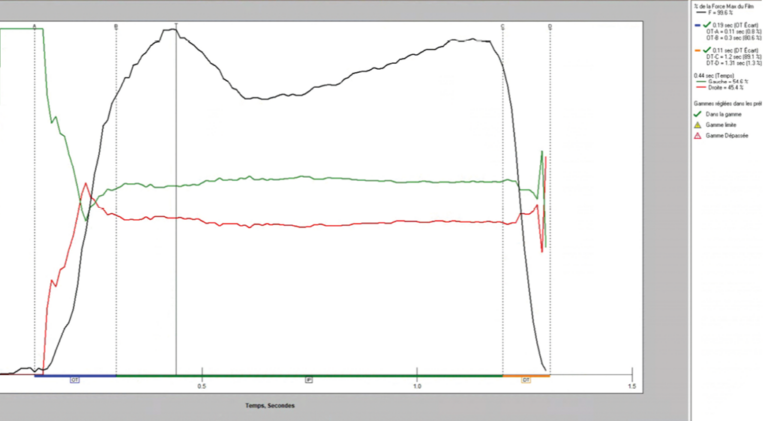
Task: Click the T cursor line label
Action: tap(176, 25)
